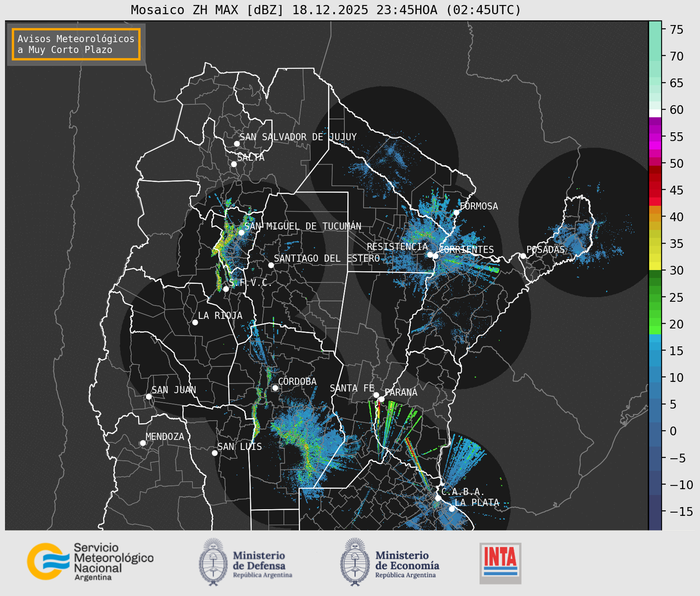
Task: Click the SANTA FE city label
Action: 352,388
